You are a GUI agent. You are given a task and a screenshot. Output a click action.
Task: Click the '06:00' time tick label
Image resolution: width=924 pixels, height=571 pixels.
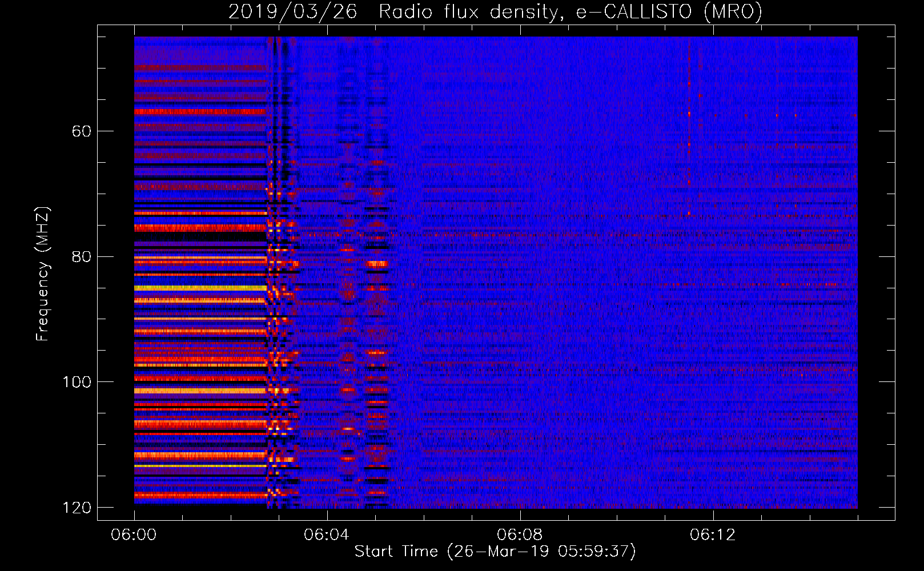[134, 535]
